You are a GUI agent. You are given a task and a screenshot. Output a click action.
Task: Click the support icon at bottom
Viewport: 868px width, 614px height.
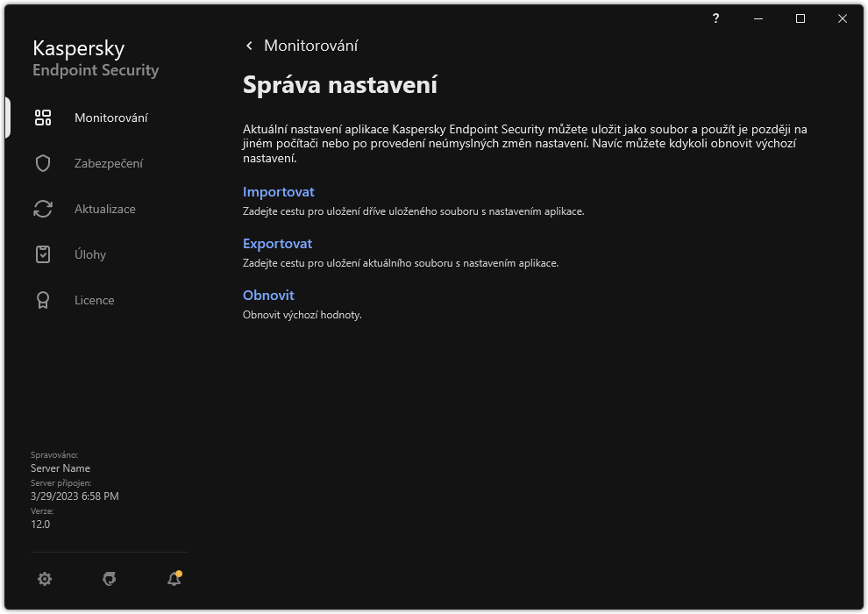click(109, 579)
